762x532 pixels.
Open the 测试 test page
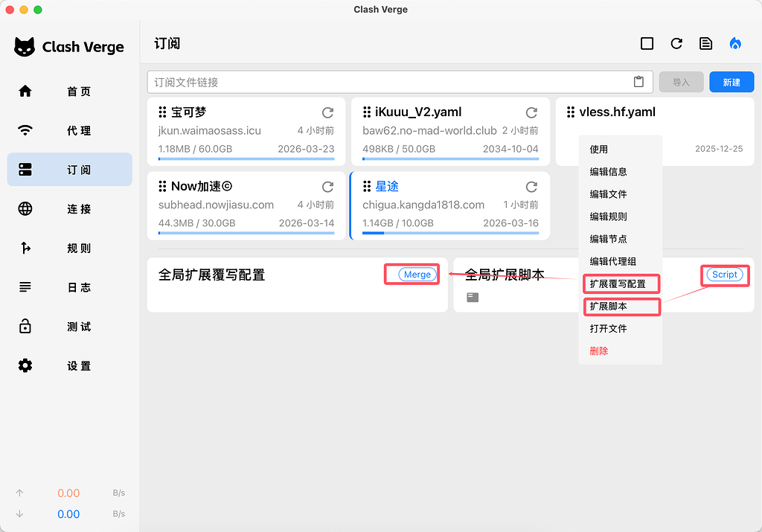tap(69, 327)
